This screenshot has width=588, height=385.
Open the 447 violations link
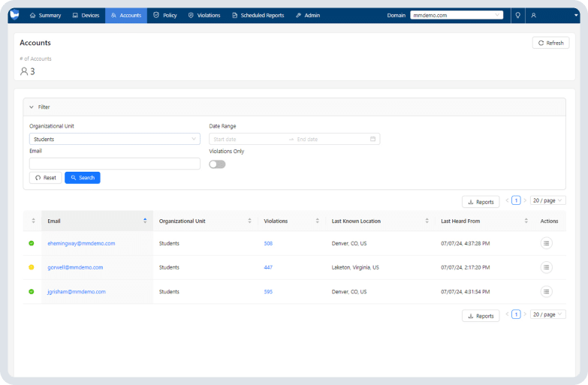268,267
